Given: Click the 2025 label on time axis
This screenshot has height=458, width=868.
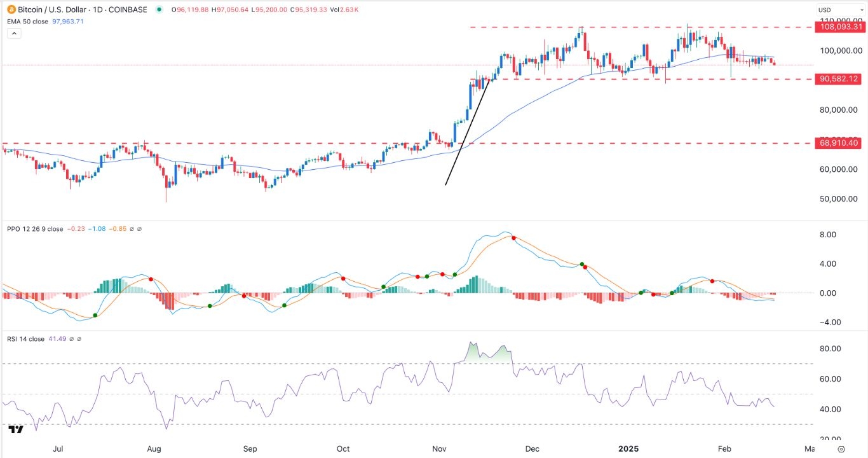Looking at the screenshot, I should (628, 449).
